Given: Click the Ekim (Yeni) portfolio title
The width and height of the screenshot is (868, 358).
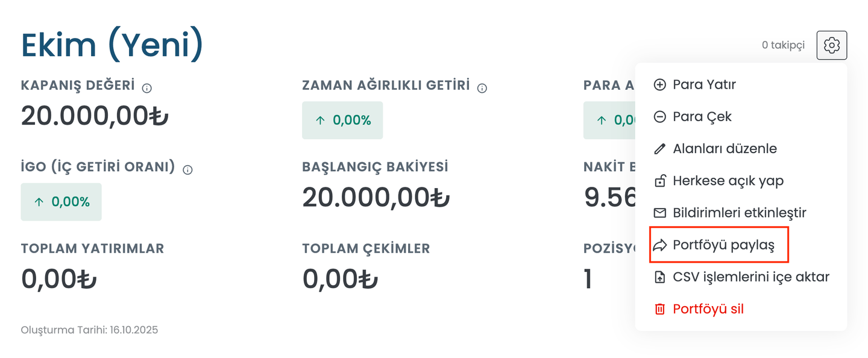Looking at the screenshot, I should [x=112, y=45].
